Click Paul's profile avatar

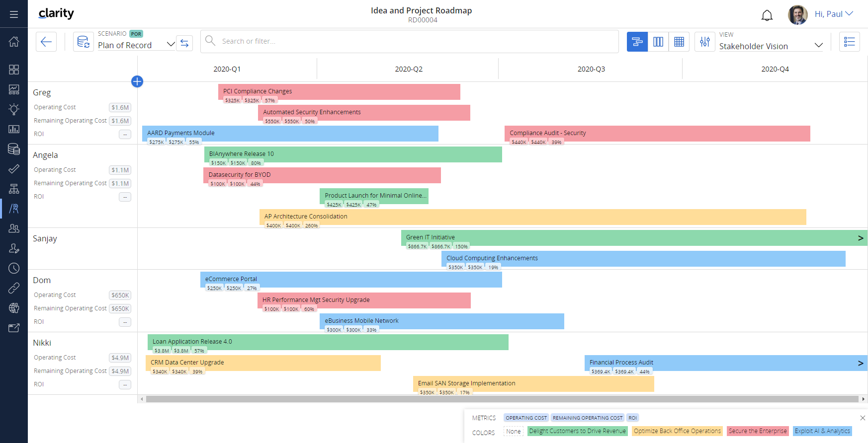click(798, 14)
